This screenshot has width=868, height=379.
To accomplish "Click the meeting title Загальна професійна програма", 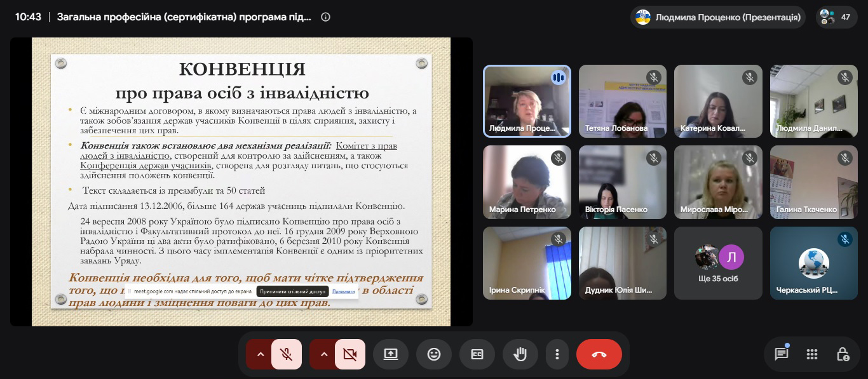I will click(x=184, y=17).
